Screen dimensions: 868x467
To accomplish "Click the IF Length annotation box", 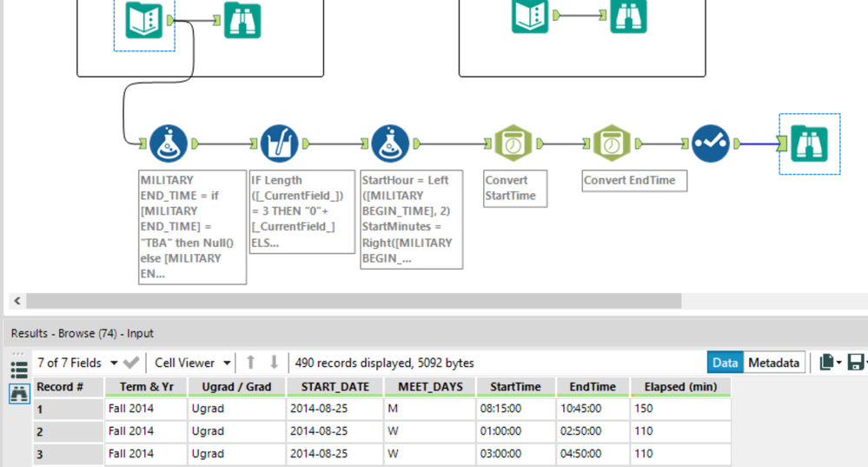I will coord(302,211).
